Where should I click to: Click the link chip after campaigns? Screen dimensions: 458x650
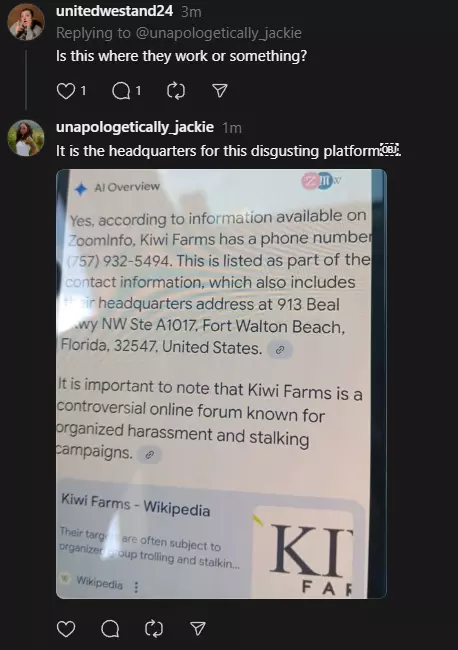pyautogui.click(x=150, y=455)
